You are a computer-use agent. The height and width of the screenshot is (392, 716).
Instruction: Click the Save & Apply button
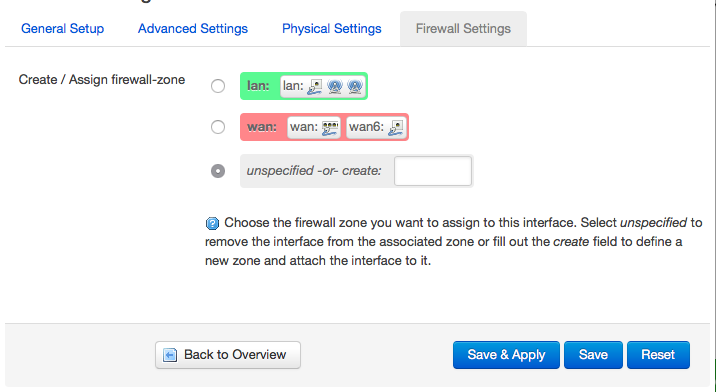pos(506,355)
